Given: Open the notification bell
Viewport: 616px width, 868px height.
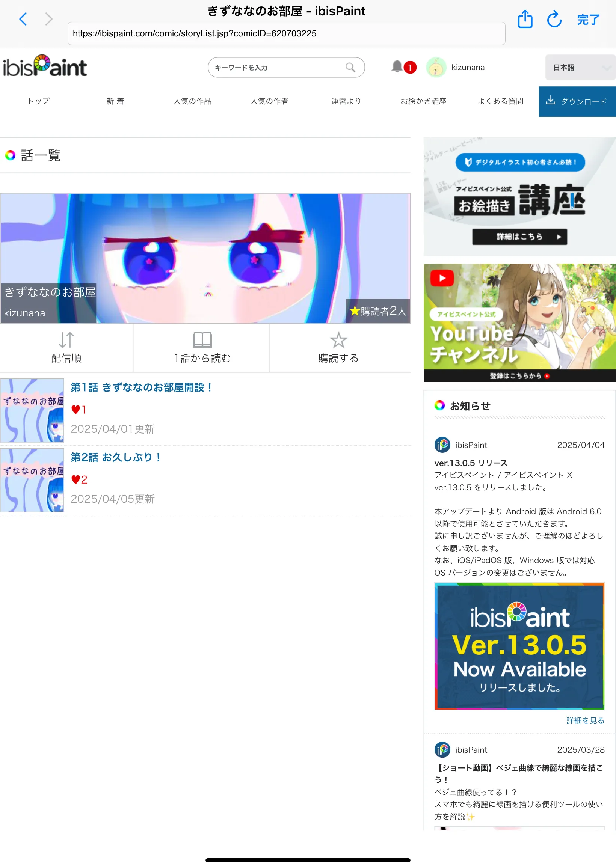Looking at the screenshot, I should tap(397, 66).
